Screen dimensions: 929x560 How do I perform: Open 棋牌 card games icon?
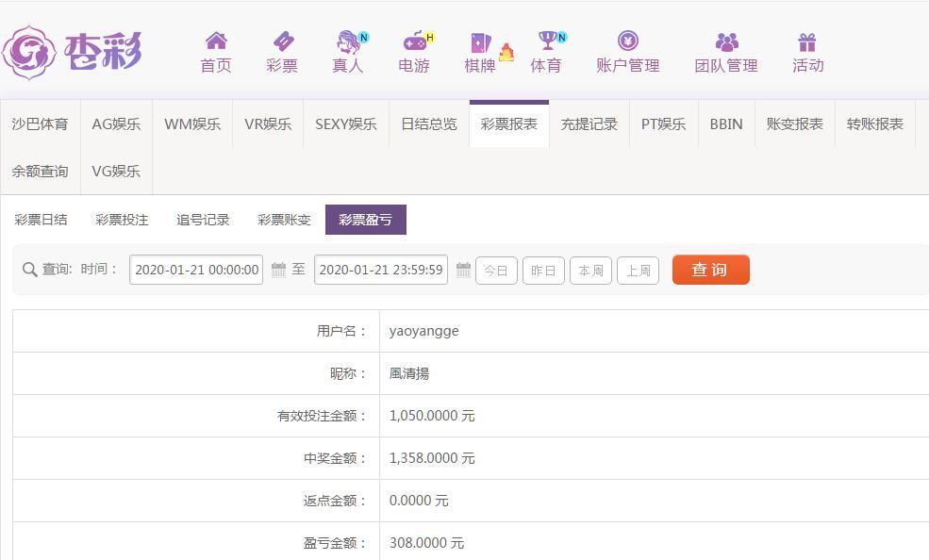click(480, 42)
